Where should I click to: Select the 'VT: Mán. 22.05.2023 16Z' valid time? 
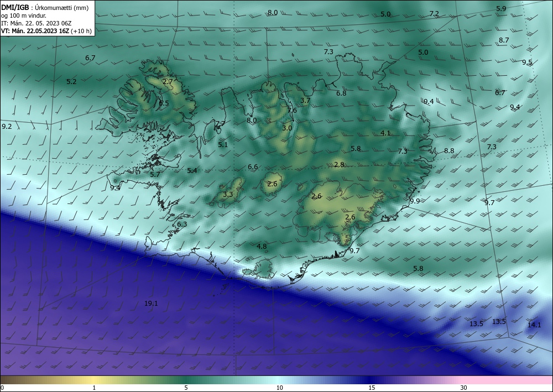(35, 31)
